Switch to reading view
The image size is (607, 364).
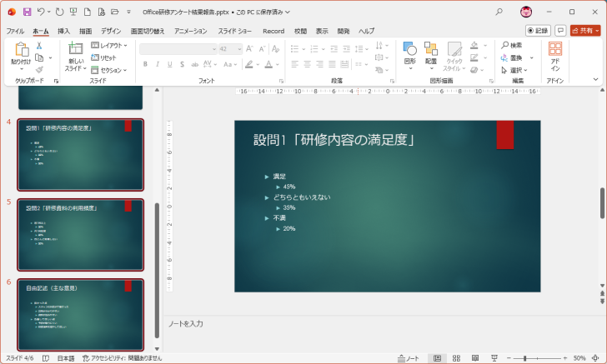click(475, 358)
